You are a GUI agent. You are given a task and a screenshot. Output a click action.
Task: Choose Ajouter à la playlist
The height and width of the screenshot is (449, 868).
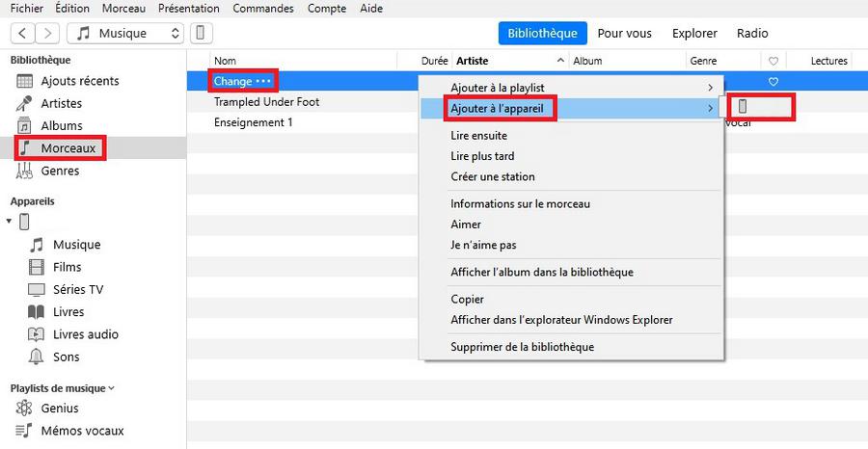click(571, 88)
